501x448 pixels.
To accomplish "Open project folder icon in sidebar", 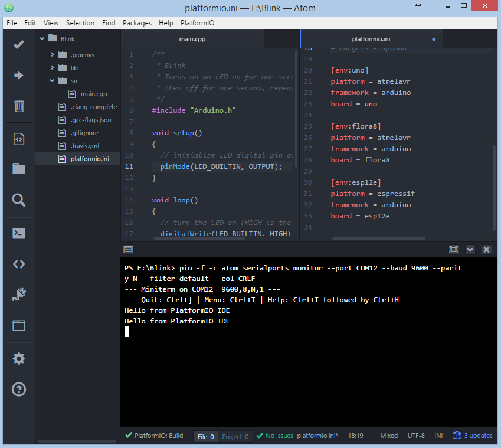I will point(19,169).
